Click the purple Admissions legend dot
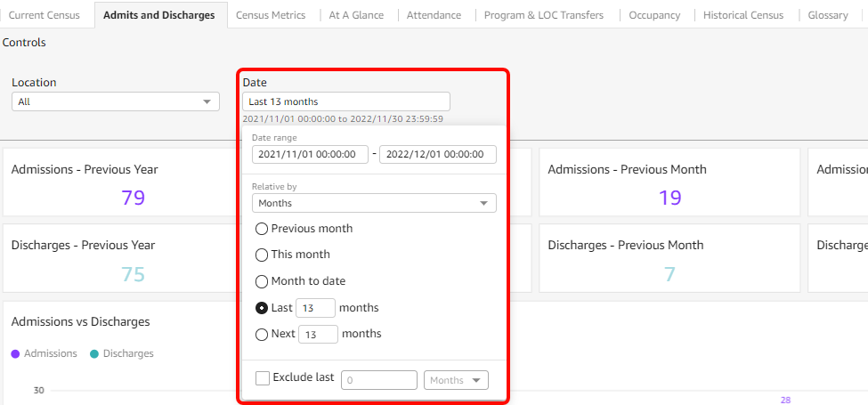This screenshot has height=405, width=868. pyautogui.click(x=16, y=353)
